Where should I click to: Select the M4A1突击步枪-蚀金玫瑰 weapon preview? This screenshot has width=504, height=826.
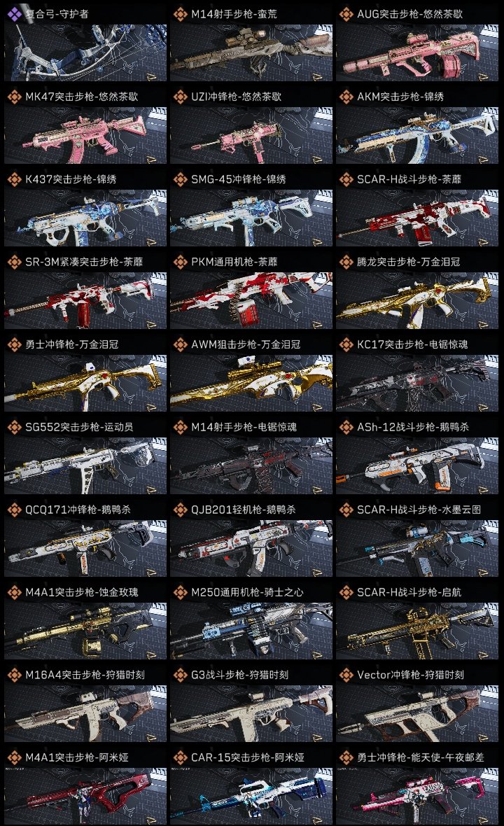tap(85, 631)
